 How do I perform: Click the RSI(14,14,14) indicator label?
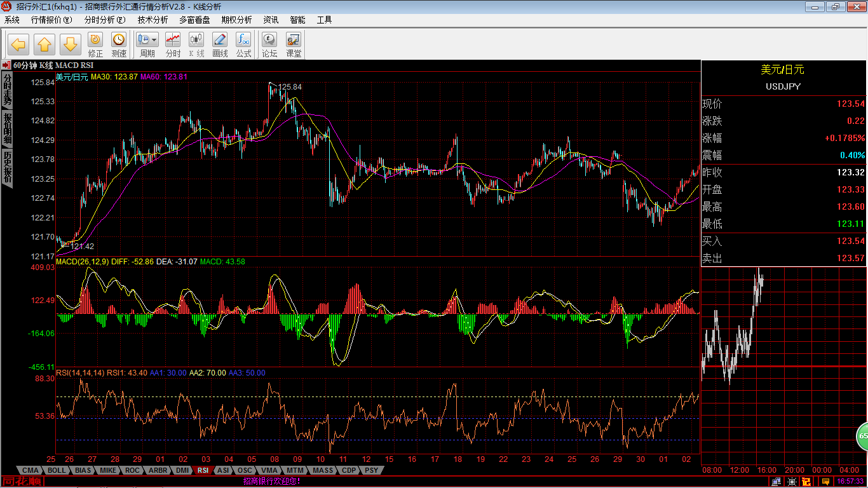tap(80, 373)
